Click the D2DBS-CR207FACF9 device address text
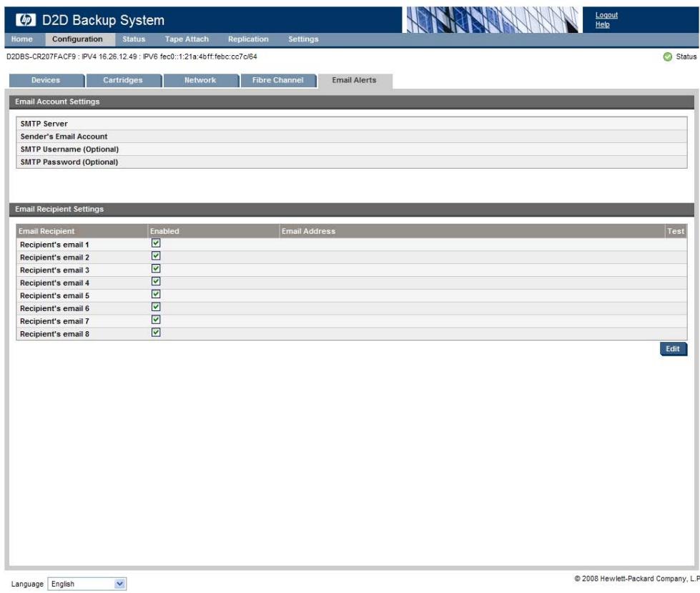700x593 pixels. (x=132, y=57)
